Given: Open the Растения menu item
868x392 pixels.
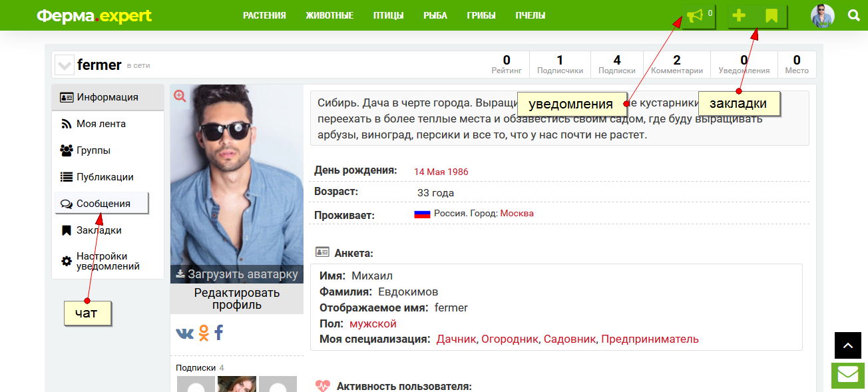Looking at the screenshot, I should tap(264, 16).
